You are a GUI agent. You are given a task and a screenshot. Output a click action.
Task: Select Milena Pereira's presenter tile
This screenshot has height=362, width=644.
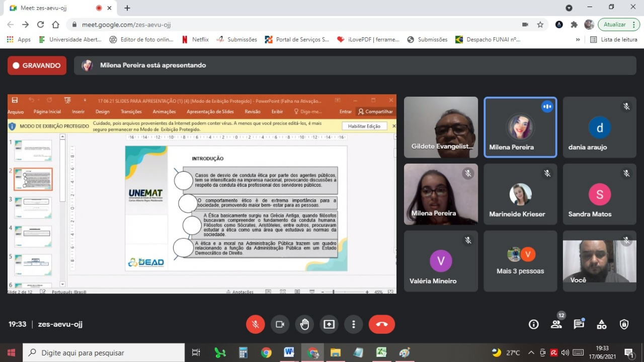(520, 127)
